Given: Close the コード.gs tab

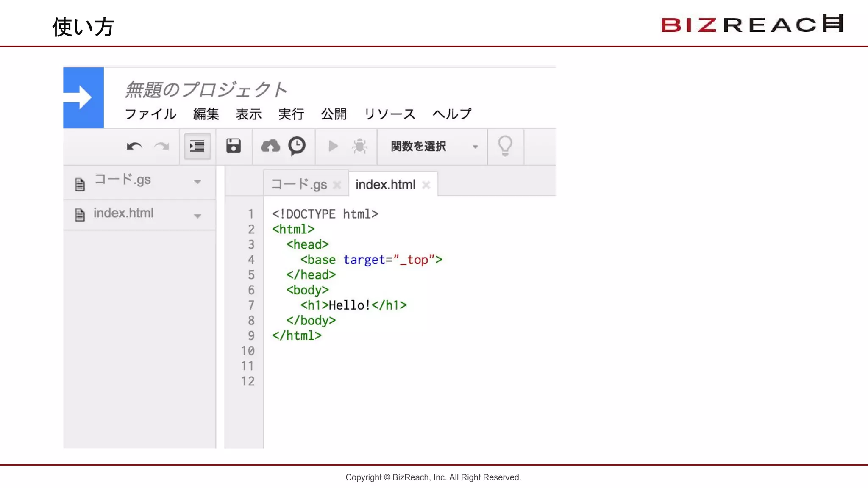Looking at the screenshot, I should 337,185.
